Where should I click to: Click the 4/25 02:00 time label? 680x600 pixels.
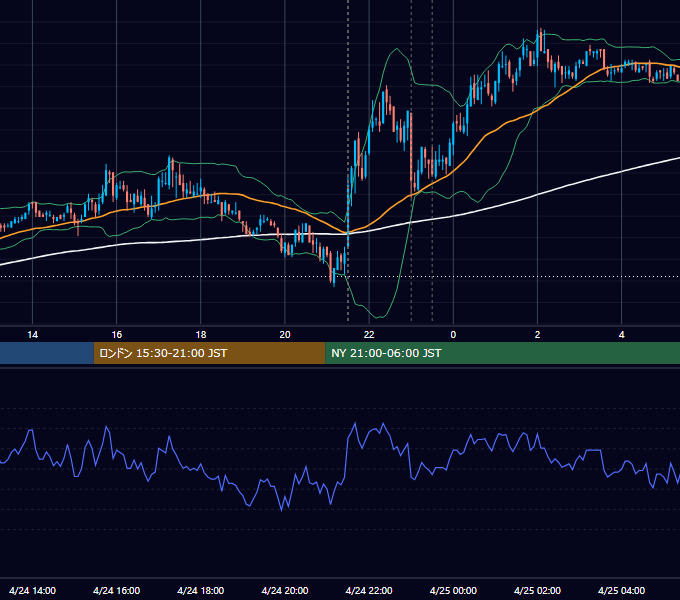[537, 590]
